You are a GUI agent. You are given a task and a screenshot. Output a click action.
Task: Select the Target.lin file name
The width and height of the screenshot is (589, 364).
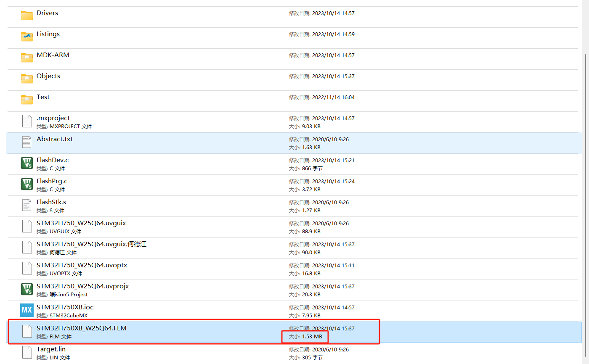(x=51, y=349)
